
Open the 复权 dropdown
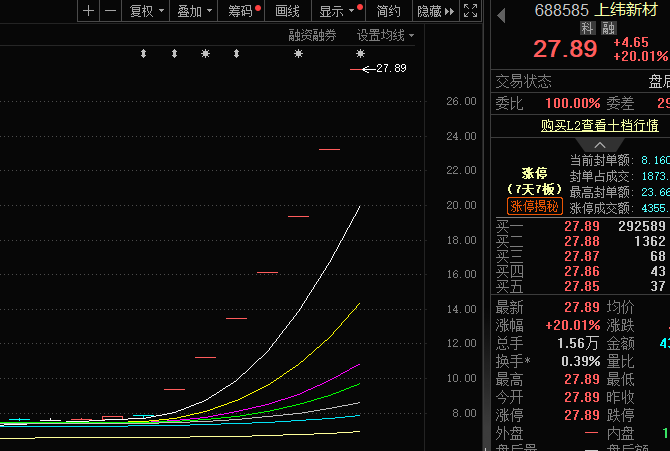point(145,11)
